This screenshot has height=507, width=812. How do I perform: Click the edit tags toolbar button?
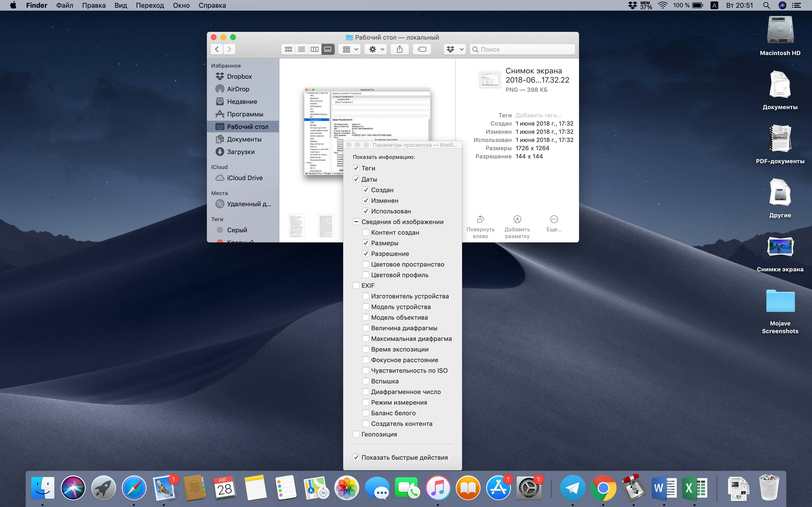[422, 49]
